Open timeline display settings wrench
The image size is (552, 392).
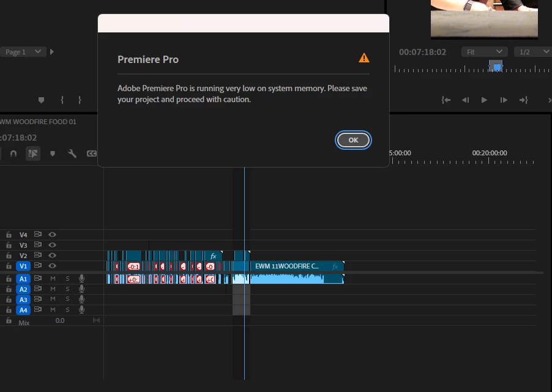point(72,153)
